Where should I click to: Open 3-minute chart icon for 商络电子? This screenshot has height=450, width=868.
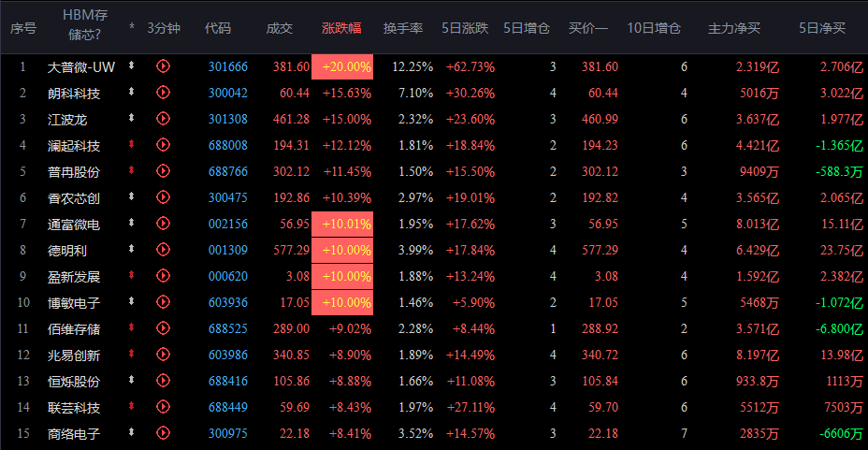(x=163, y=433)
